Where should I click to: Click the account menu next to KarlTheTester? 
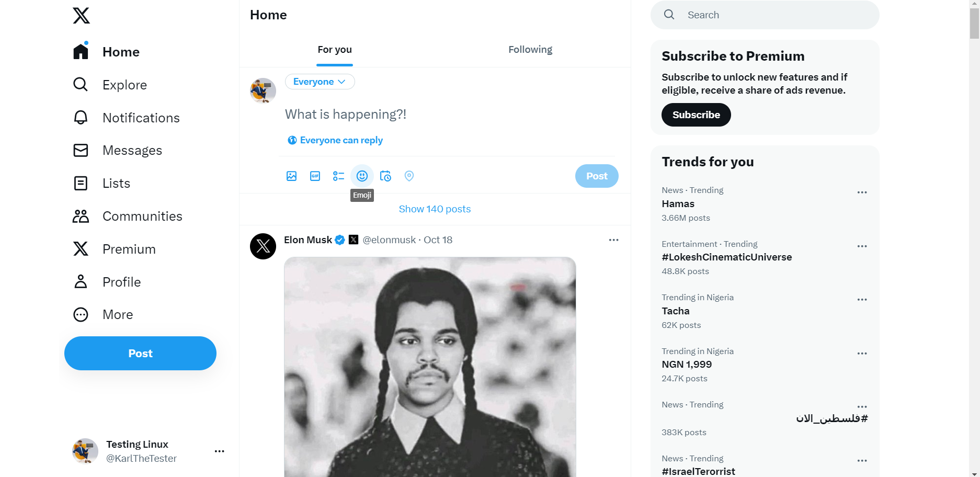(x=219, y=451)
